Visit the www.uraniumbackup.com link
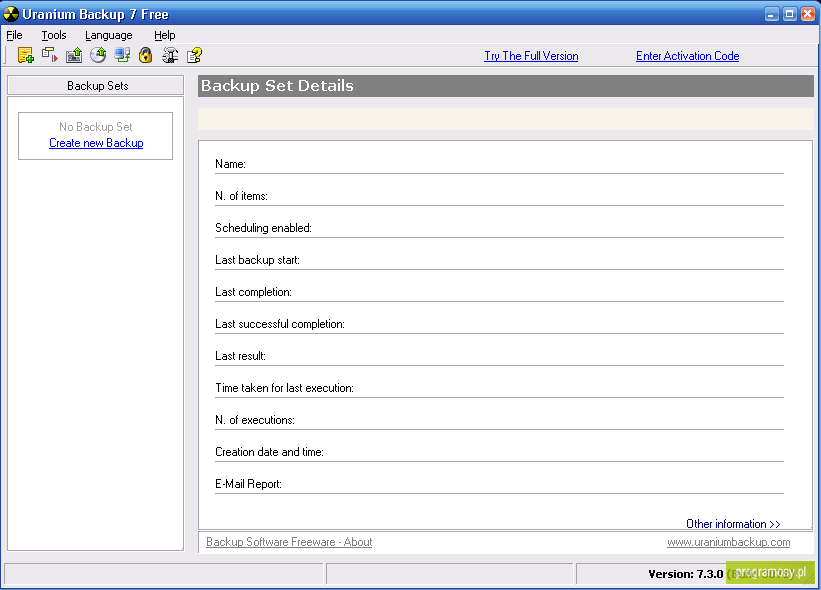Image resolution: width=821 pixels, height=590 pixels. [728, 542]
